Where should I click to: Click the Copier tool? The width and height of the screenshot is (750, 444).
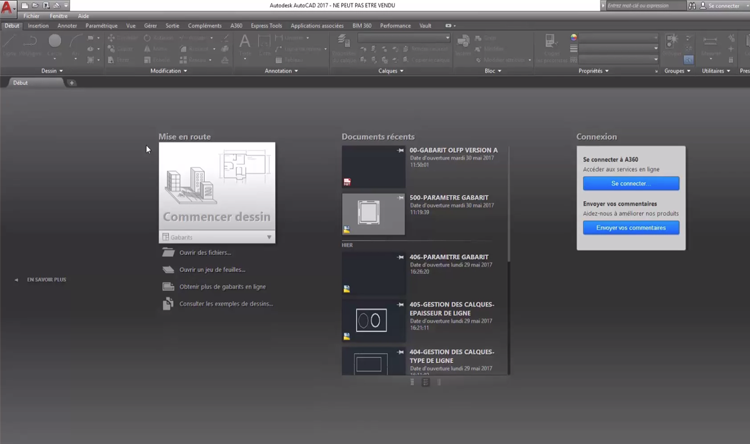(120, 49)
